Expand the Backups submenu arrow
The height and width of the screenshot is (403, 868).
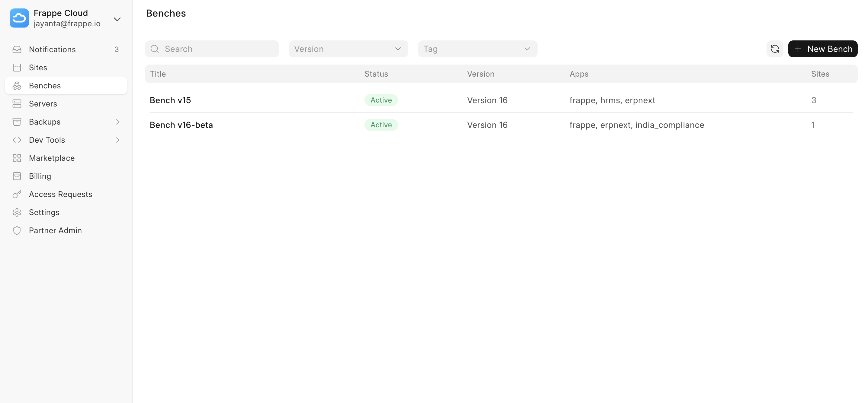[117, 122]
